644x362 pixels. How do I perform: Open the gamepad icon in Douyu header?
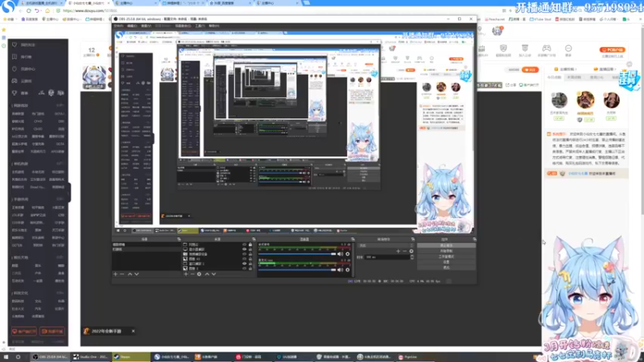click(547, 48)
